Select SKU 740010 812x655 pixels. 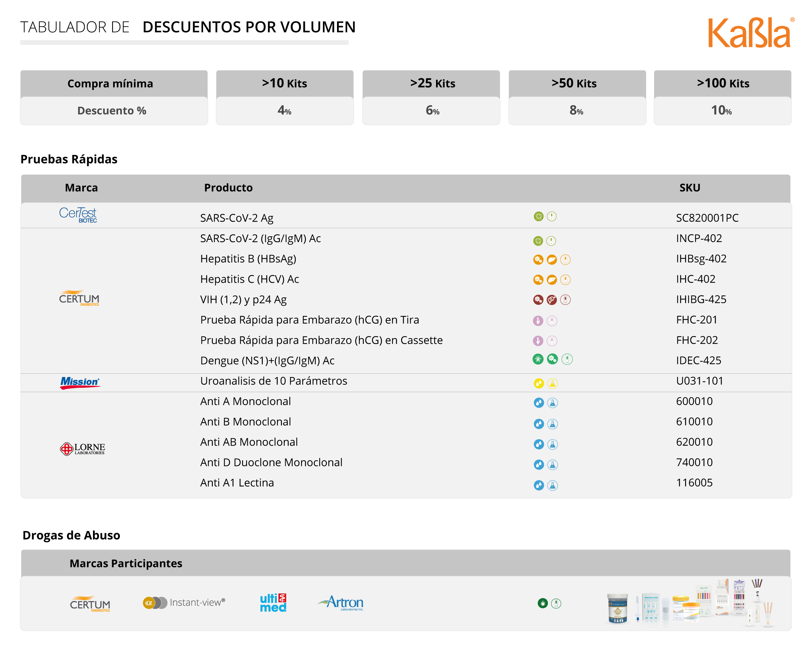click(694, 463)
